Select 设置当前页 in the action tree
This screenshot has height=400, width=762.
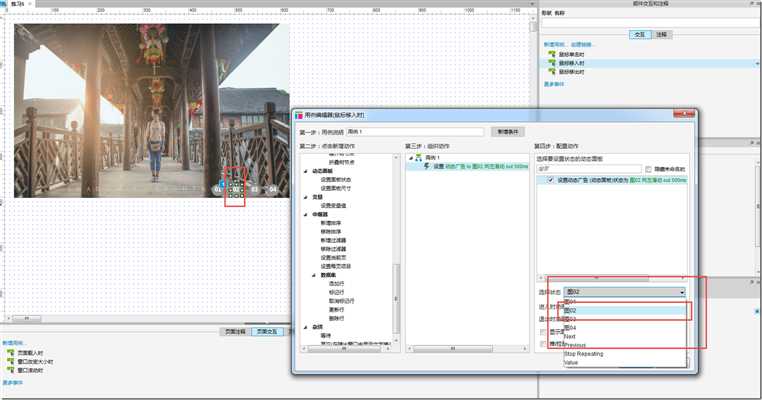(x=333, y=258)
